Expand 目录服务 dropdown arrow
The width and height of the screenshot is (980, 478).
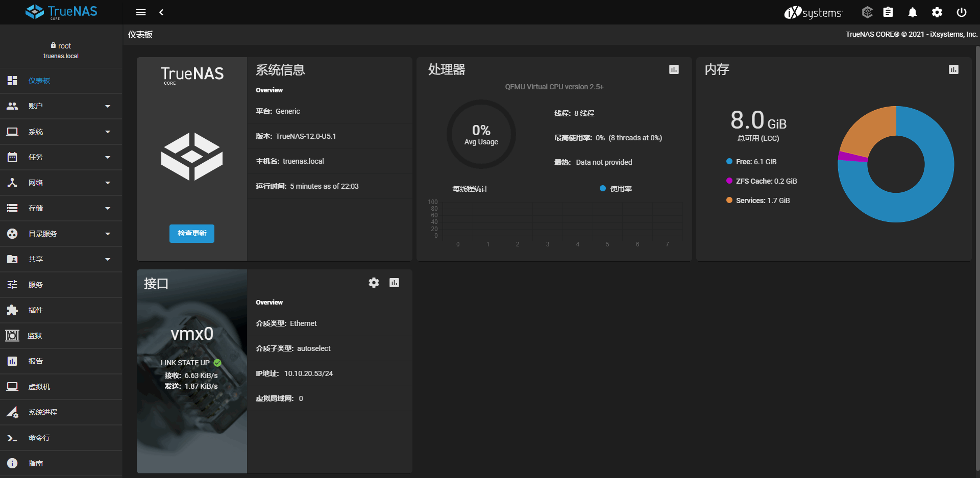(108, 234)
